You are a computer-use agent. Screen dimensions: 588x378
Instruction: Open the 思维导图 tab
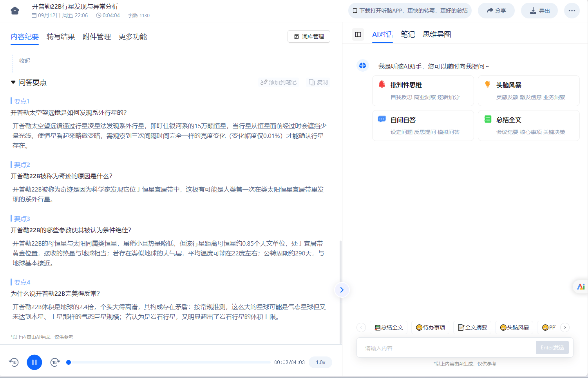pos(437,34)
